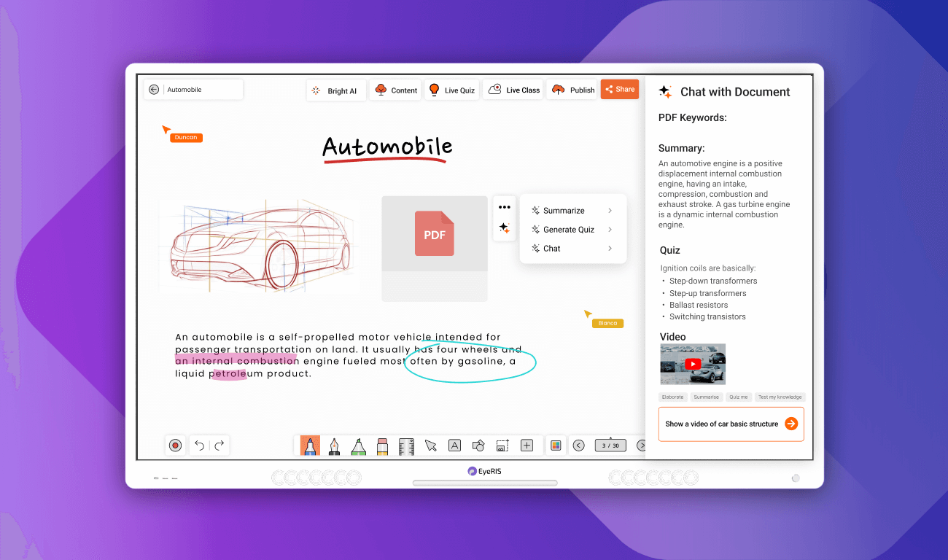
Task: Click the automobile description paragraph
Action: point(349,355)
